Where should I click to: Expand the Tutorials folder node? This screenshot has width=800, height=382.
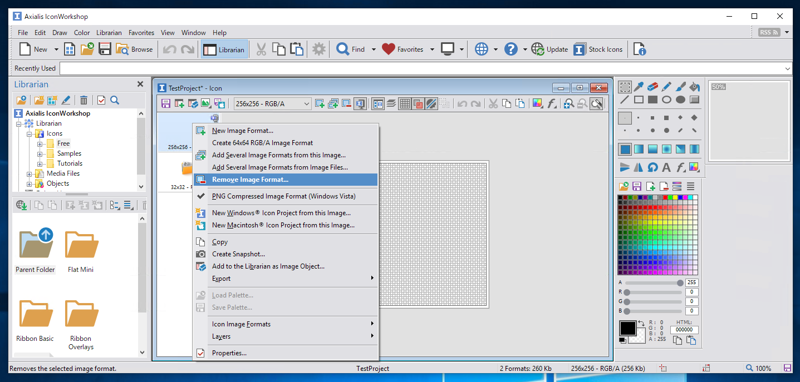[39, 164]
